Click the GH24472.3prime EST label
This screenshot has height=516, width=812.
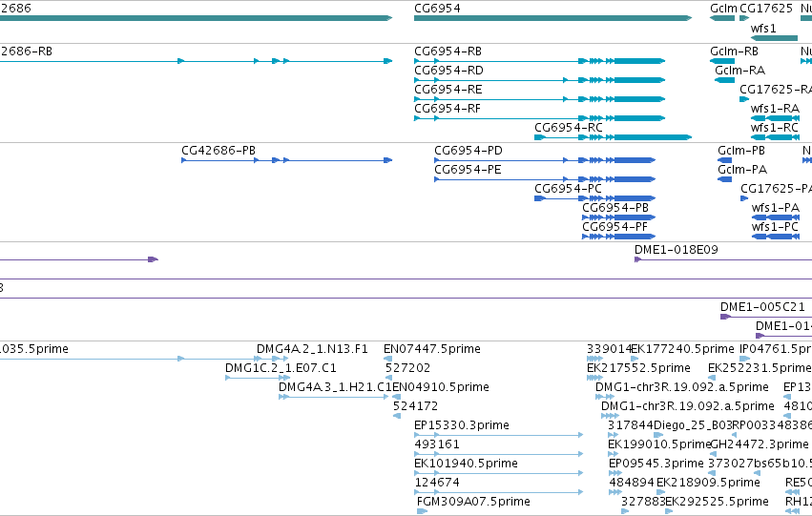click(760, 445)
